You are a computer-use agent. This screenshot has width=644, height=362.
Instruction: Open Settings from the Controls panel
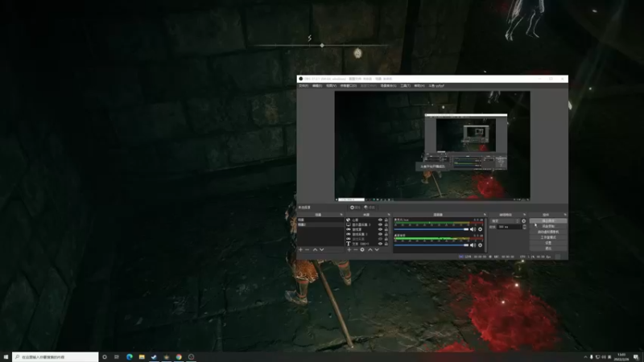point(548,243)
